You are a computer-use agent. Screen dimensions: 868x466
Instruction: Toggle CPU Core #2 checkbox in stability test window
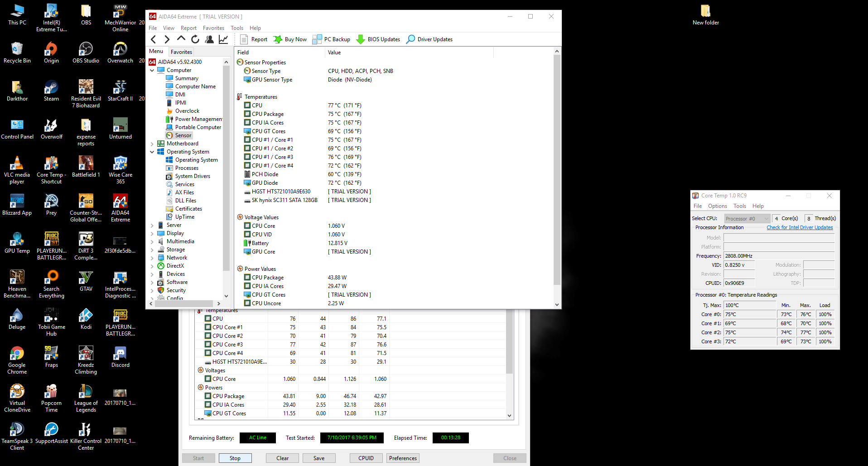208,336
